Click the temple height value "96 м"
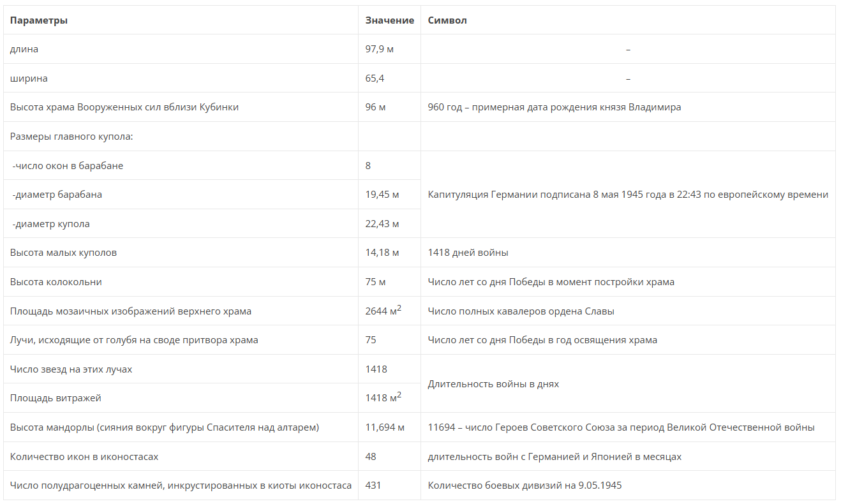 pos(375,107)
